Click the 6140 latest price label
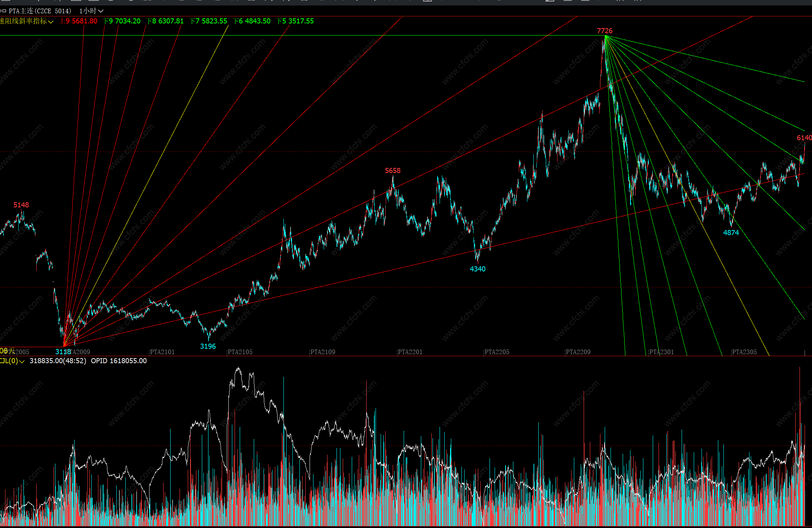This screenshot has width=812, height=528. pos(804,138)
